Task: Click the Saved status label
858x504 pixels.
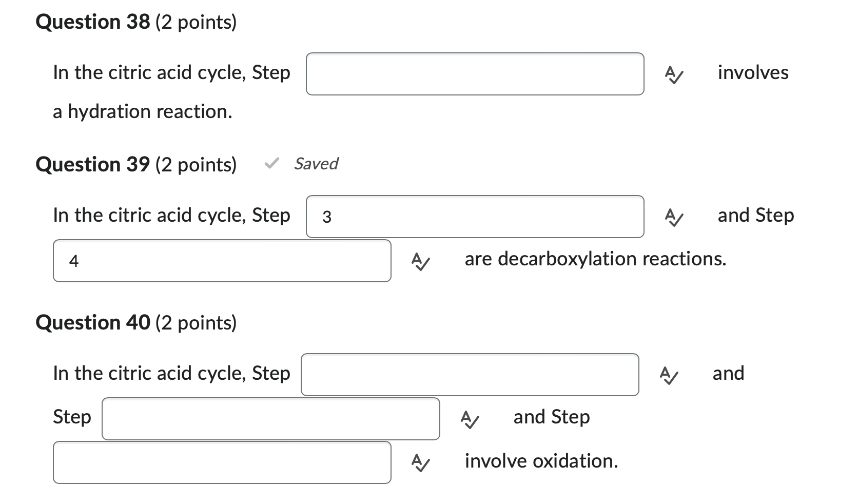Action: pos(315,164)
